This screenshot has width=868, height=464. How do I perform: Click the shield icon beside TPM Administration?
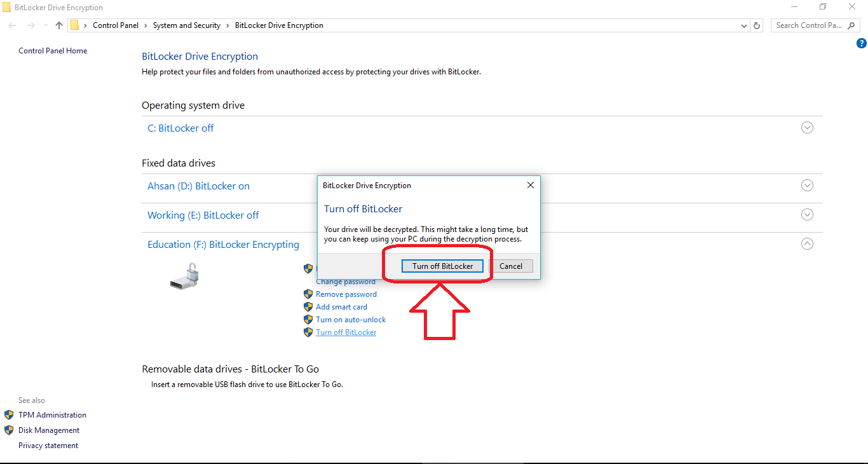(9, 415)
